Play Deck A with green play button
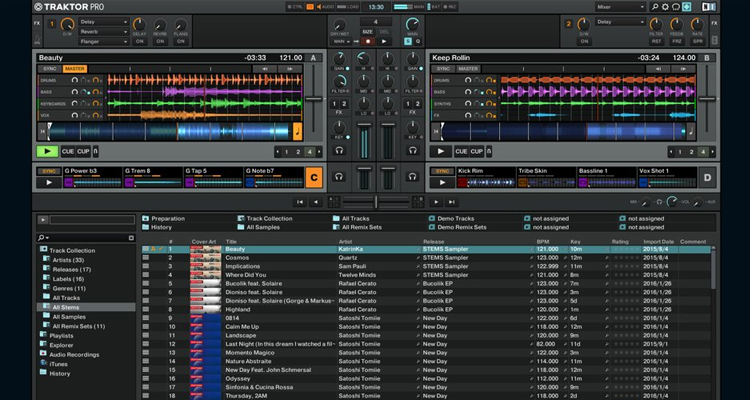 [x=47, y=152]
